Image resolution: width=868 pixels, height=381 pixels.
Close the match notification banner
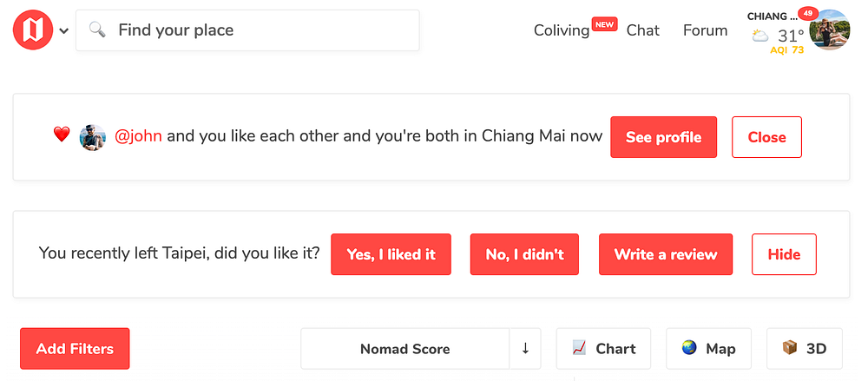[x=766, y=137]
